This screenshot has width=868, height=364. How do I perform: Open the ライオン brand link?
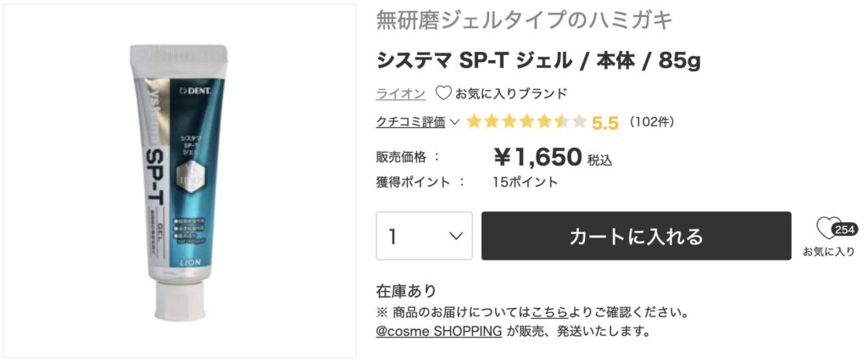click(401, 93)
